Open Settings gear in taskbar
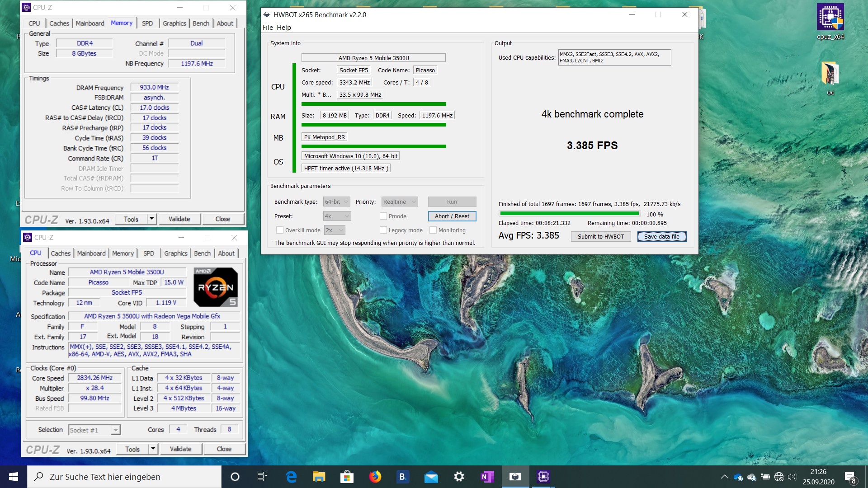Screen dimensions: 868x488 pyautogui.click(x=459, y=477)
